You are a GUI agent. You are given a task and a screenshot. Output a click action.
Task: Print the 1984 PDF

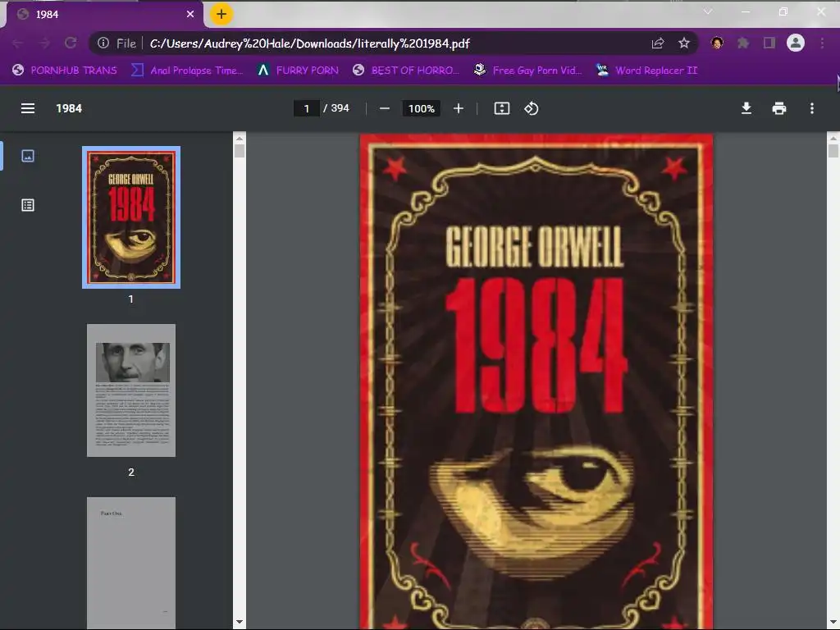coord(779,109)
